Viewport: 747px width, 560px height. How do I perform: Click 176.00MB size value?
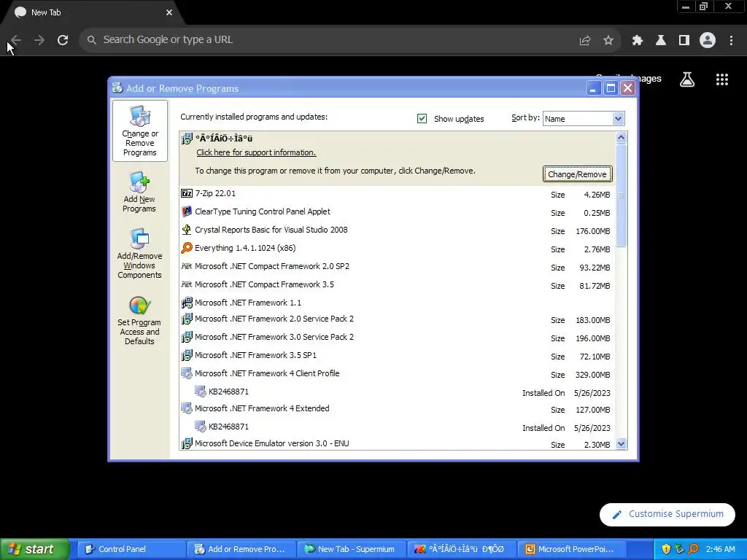coord(592,231)
